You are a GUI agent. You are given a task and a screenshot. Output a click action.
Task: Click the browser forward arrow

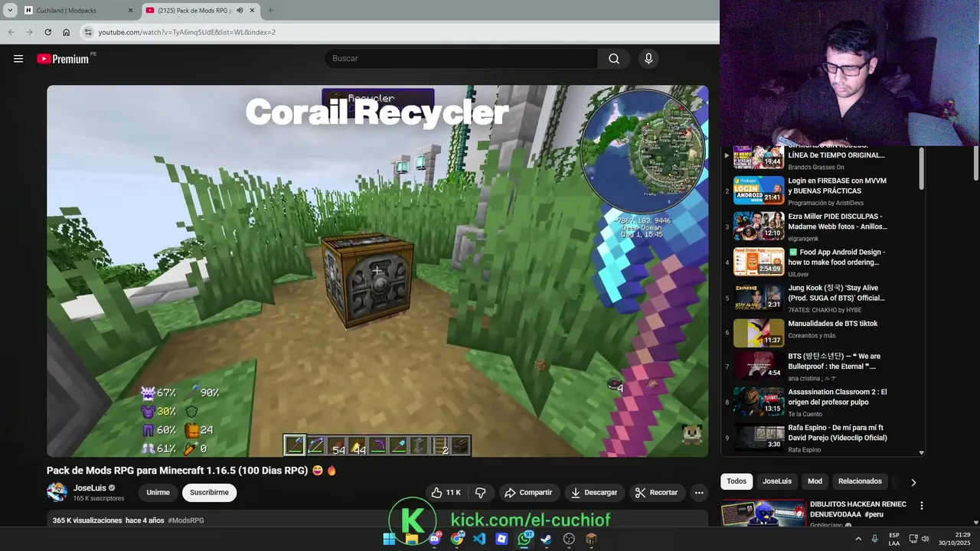[29, 32]
